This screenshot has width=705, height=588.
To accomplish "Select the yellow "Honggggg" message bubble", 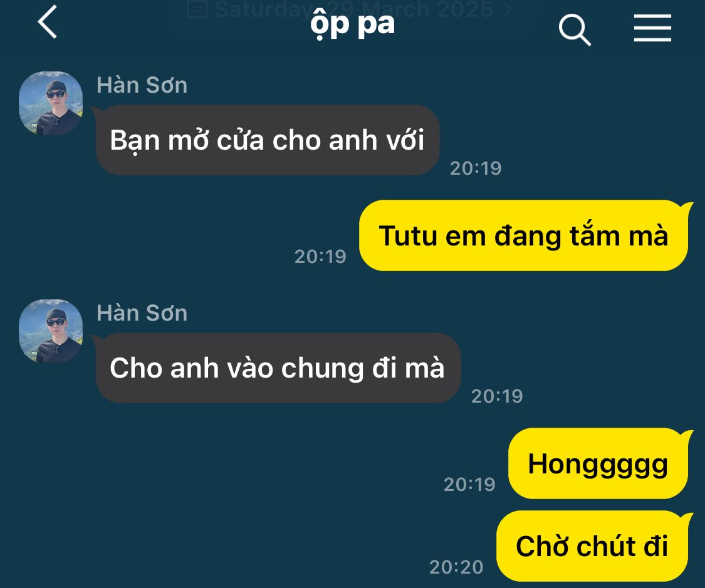I will (598, 463).
